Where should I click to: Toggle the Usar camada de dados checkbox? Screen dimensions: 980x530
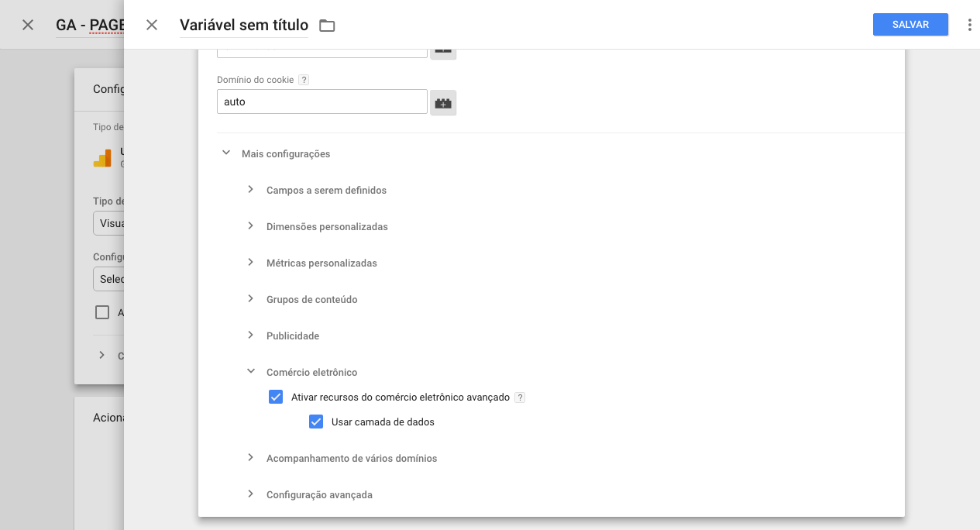pos(316,422)
